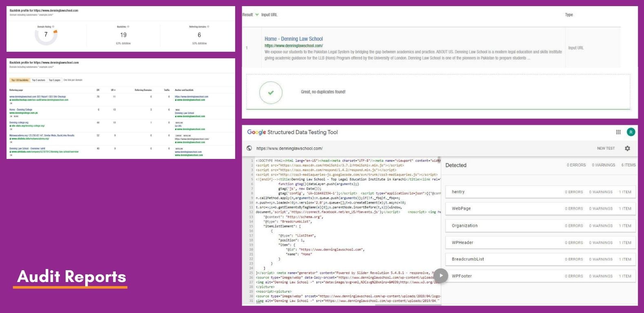Click the Detected heading
The height and width of the screenshot is (313, 644).
pos(456,165)
